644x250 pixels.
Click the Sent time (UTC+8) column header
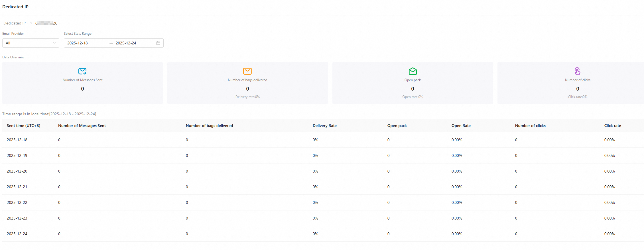[23, 126]
